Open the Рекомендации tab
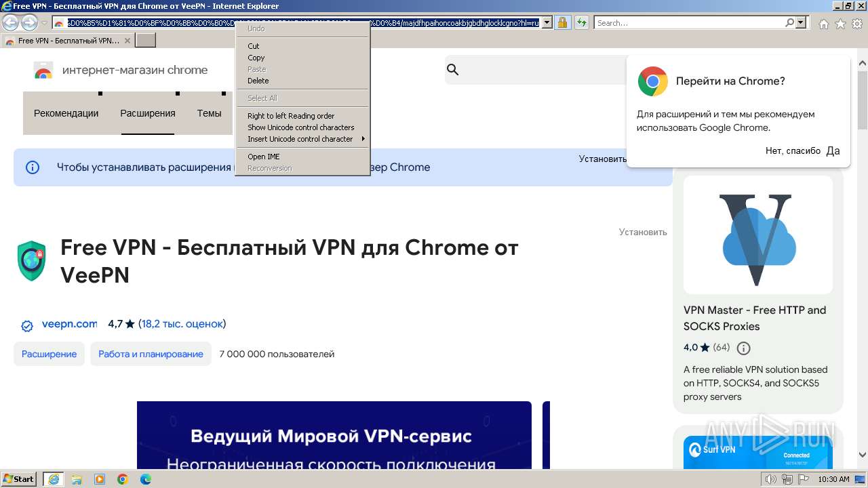 coord(66,113)
